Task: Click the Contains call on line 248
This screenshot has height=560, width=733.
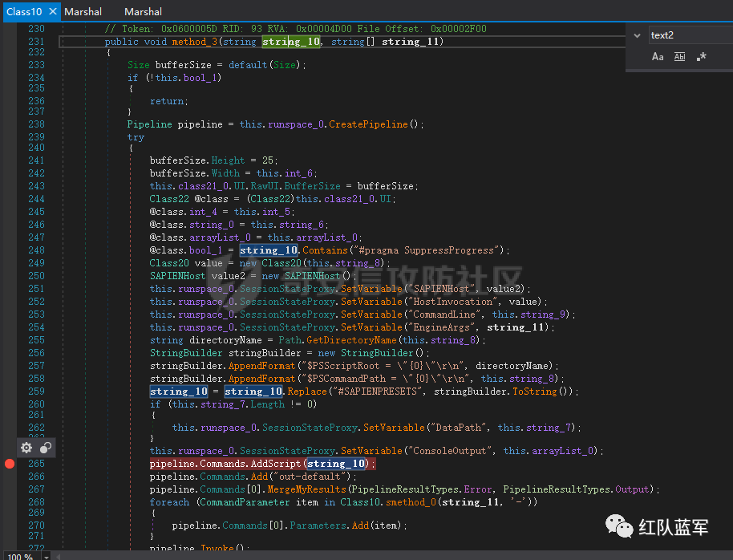Action: 326,250
